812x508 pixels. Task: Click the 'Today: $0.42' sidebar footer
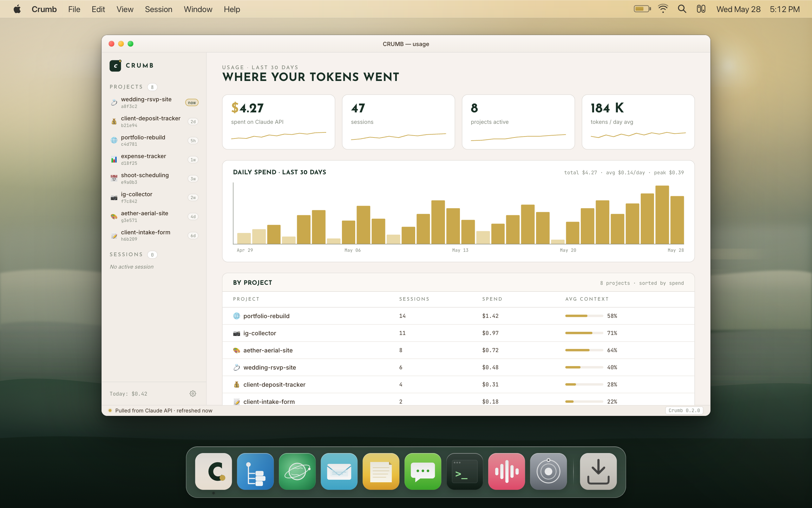click(x=128, y=394)
